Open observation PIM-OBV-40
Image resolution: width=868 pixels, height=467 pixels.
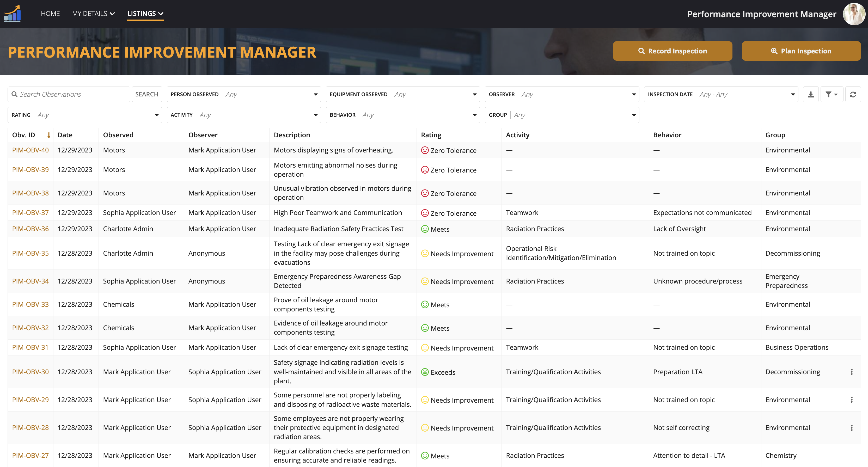coord(30,150)
